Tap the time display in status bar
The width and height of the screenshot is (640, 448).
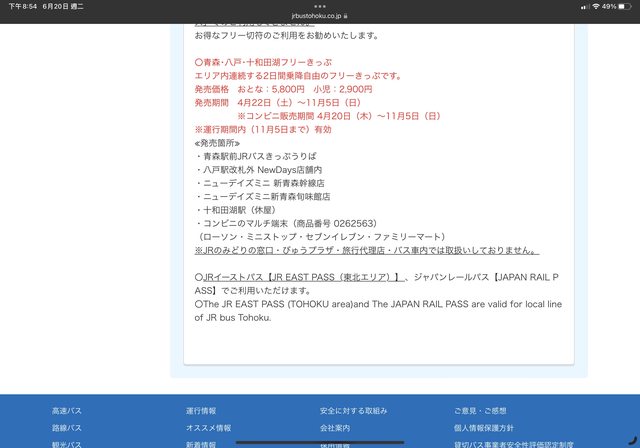[24, 6]
